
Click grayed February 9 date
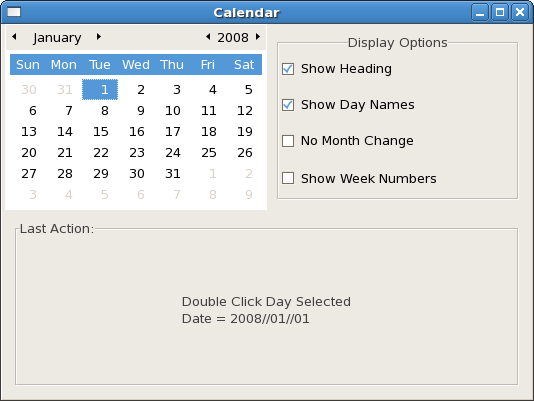249,195
